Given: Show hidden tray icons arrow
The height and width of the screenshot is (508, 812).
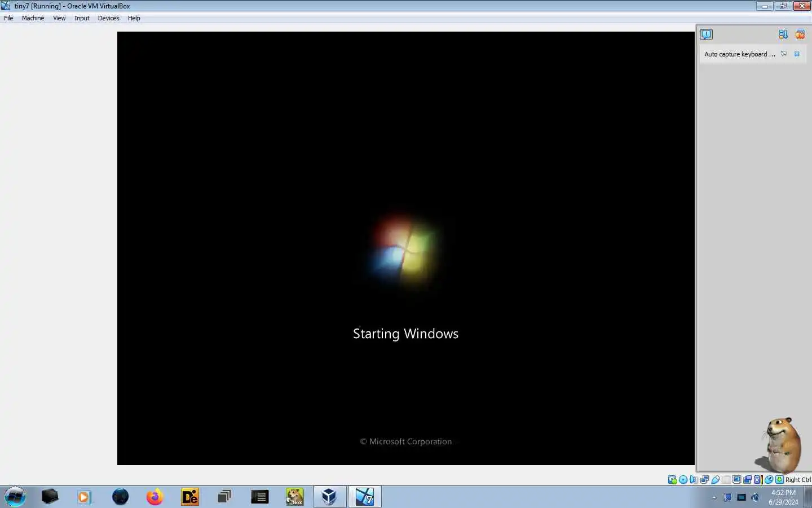Looking at the screenshot, I should [x=714, y=497].
